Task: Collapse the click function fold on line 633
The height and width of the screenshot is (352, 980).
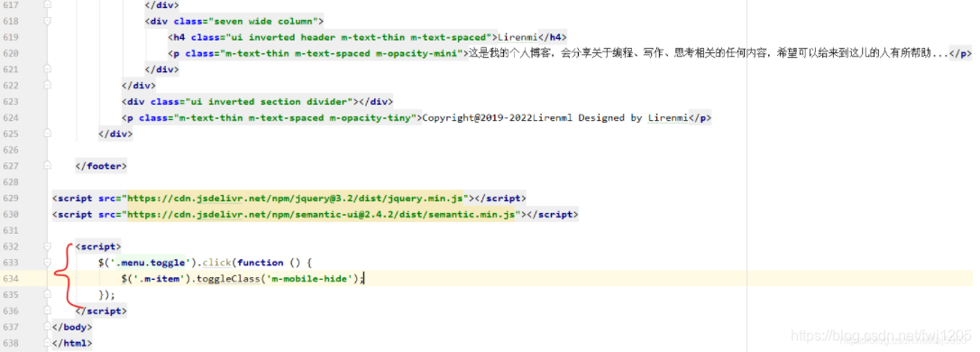Action: point(48,263)
